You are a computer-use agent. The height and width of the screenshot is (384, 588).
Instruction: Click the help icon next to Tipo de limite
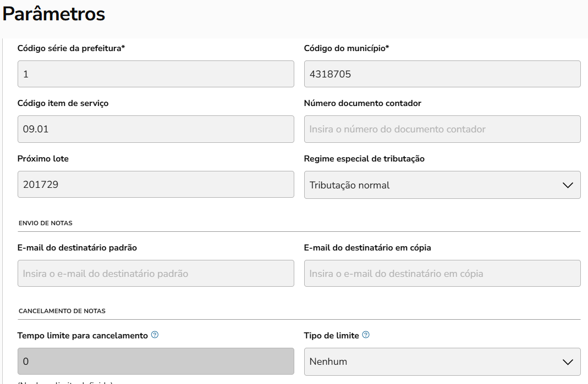coord(366,335)
